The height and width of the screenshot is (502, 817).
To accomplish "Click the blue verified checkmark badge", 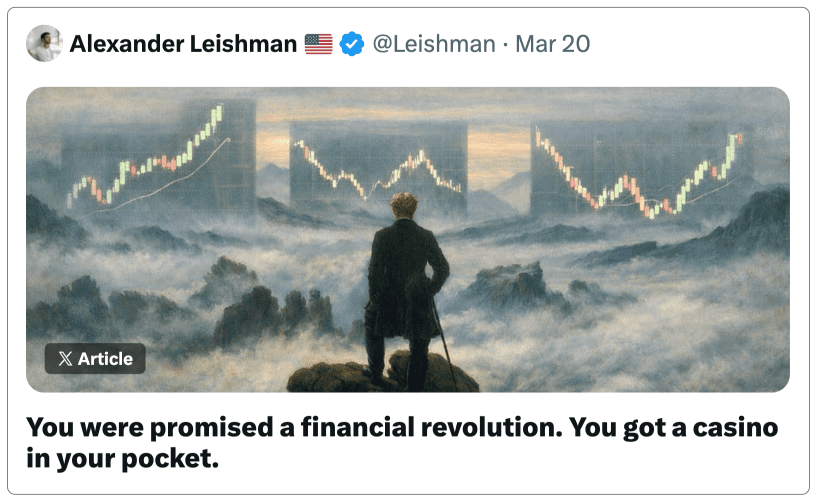I will (x=351, y=44).
